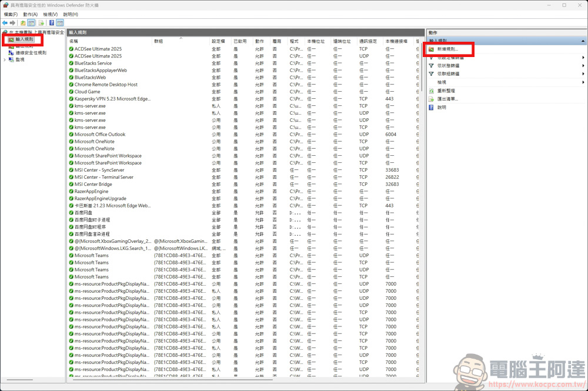Click the show/hide action pane toolbar icon

pos(60,23)
